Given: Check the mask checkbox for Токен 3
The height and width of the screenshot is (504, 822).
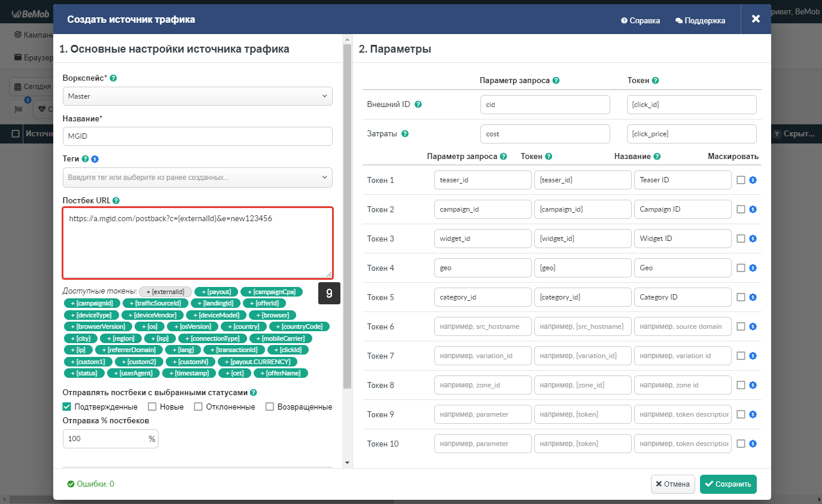Looking at the screenshot, I should 741,239.
